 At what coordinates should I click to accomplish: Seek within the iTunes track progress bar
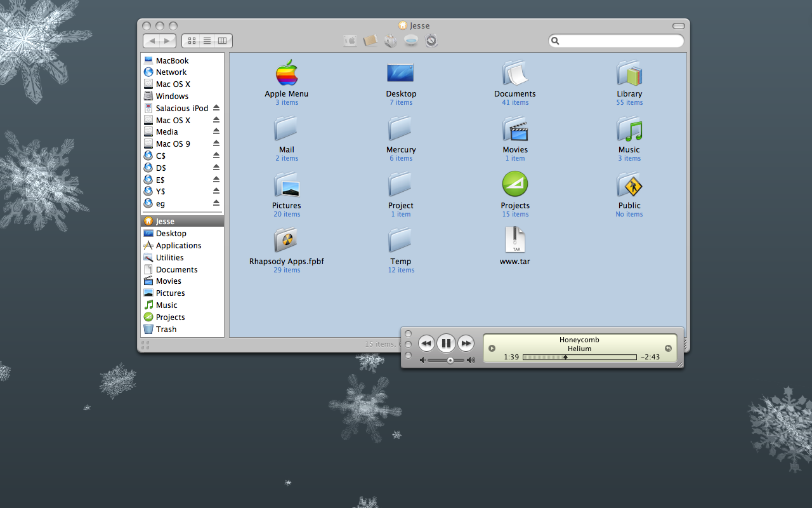pyautogui.click(x=579, y=357)
